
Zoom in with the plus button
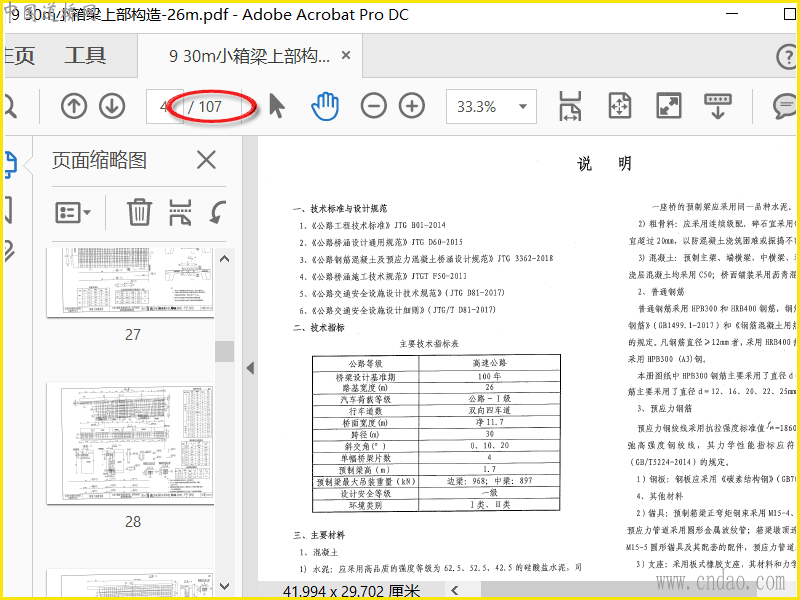click(412, 106)
